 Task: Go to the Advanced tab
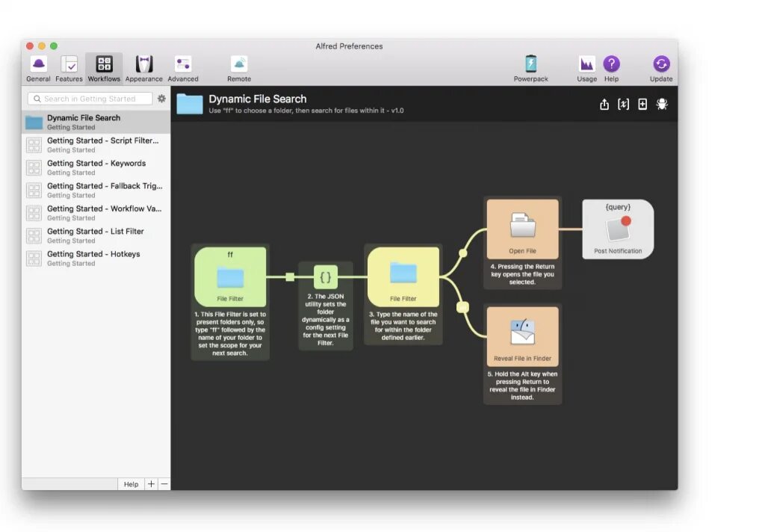pyautogui.click(x=183, y=68)
